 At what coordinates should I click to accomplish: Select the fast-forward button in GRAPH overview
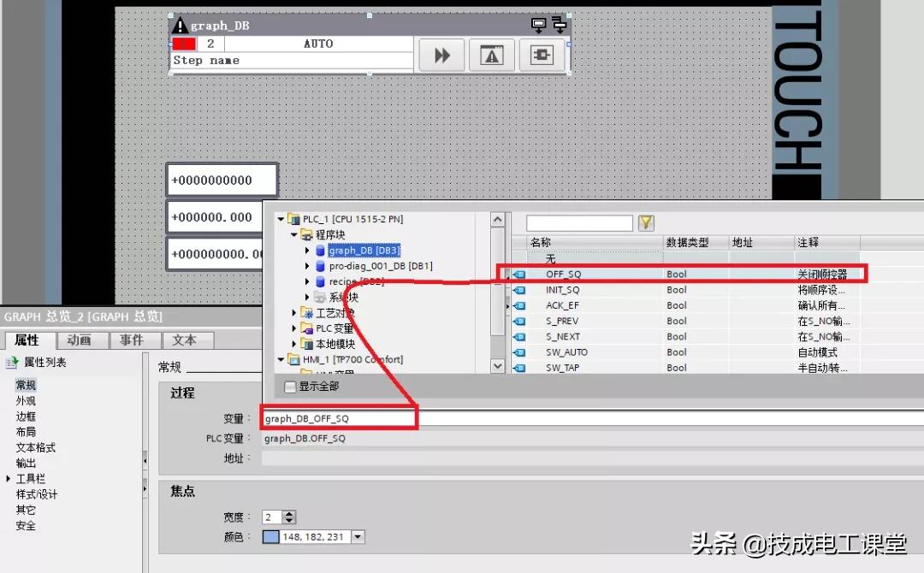441,55
